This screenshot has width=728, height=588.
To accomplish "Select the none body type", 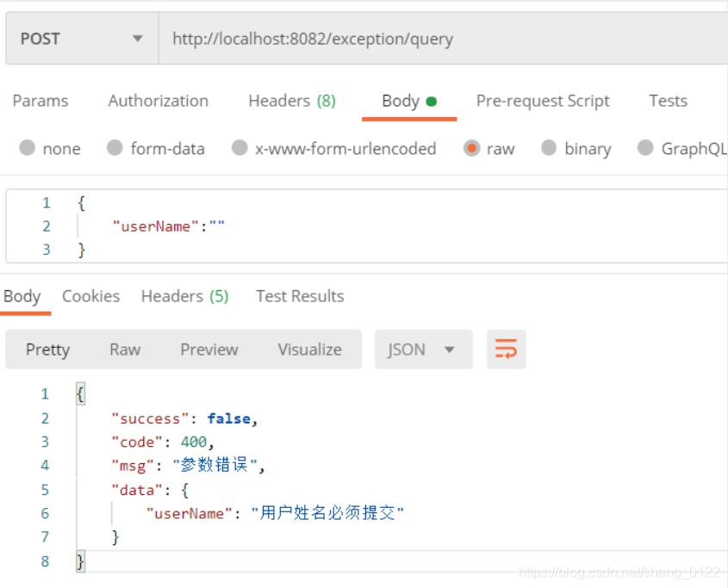I will click(x=50, y=149).
